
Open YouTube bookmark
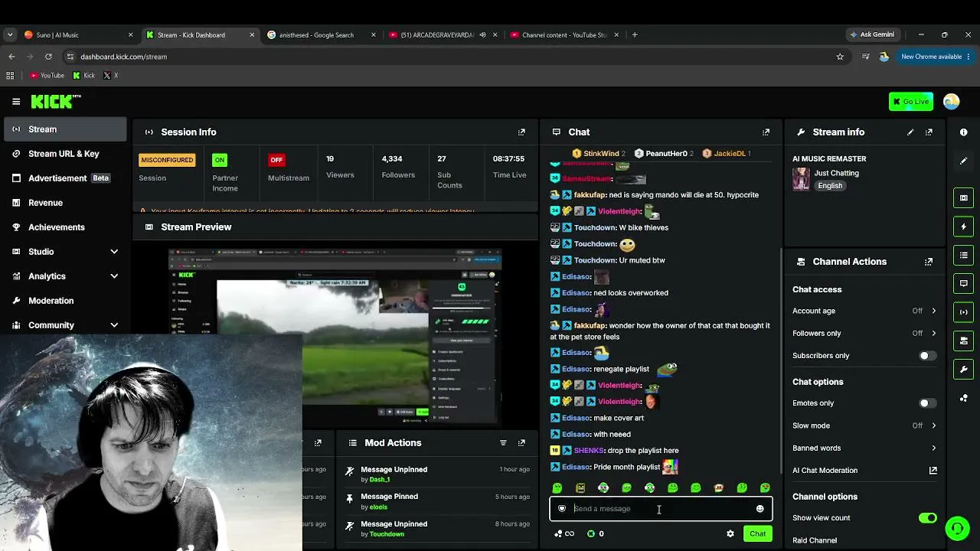47,75
